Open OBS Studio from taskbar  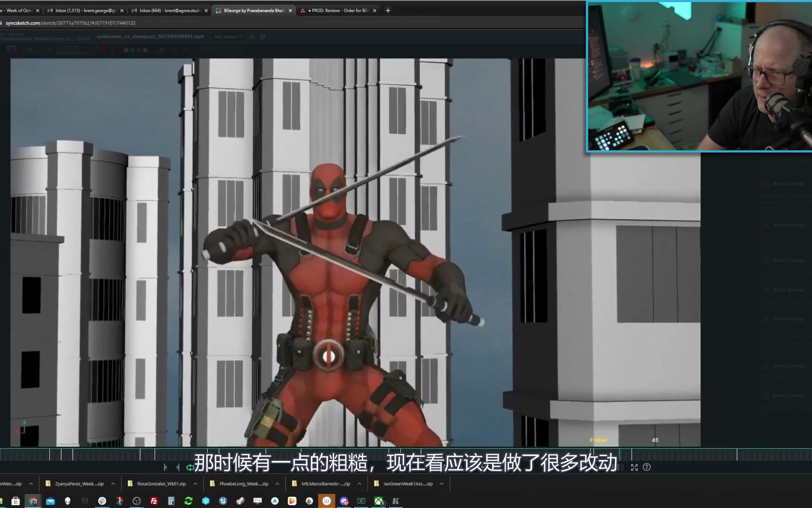coord(137,501)
